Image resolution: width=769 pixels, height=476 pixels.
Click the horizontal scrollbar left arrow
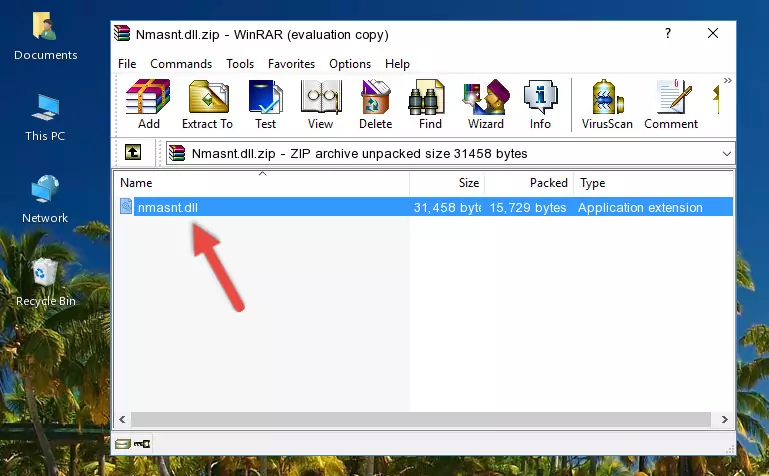(122, 420)
